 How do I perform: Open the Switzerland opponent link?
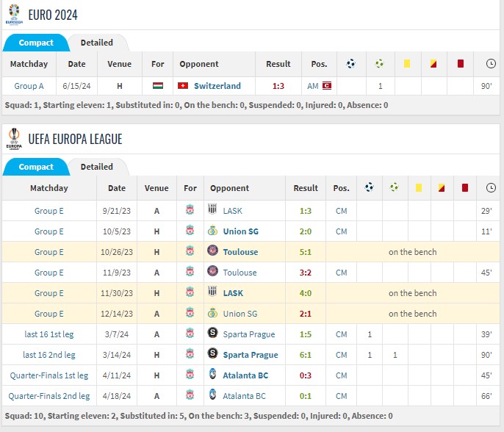(217, 86)
